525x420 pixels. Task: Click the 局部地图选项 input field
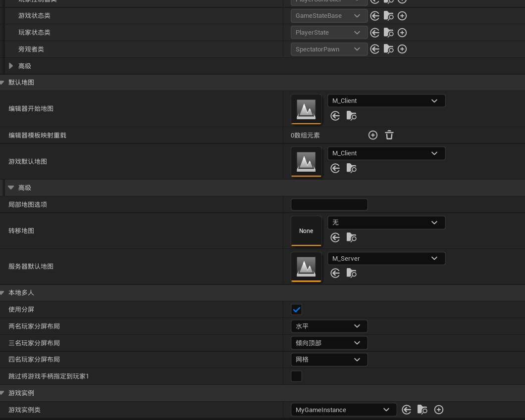(329, 204)
